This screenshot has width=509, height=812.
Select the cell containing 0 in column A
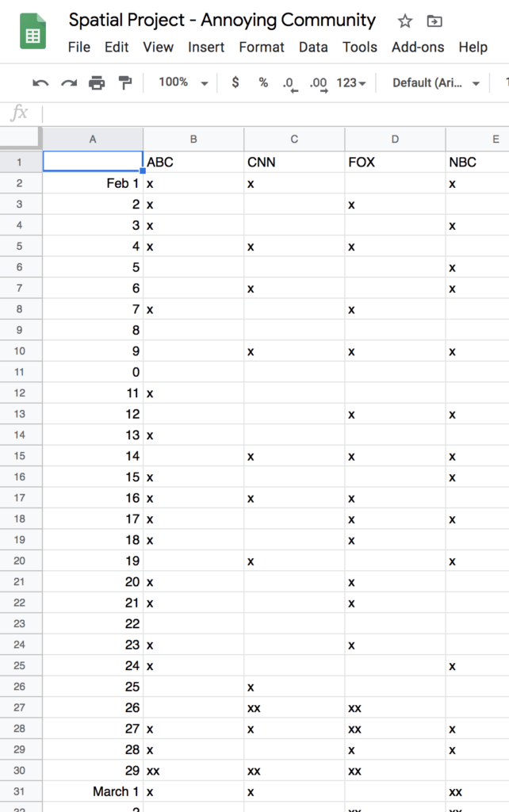[93, 372]
